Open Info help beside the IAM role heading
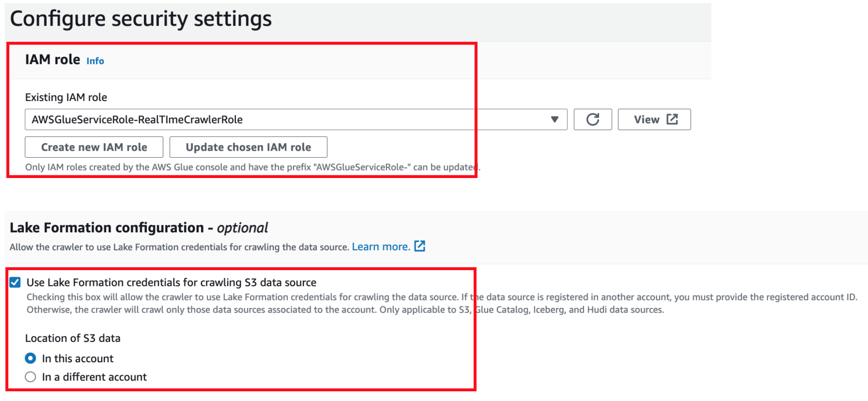The image size is (868, 401). pyautogui.click(x=95, y=61)
